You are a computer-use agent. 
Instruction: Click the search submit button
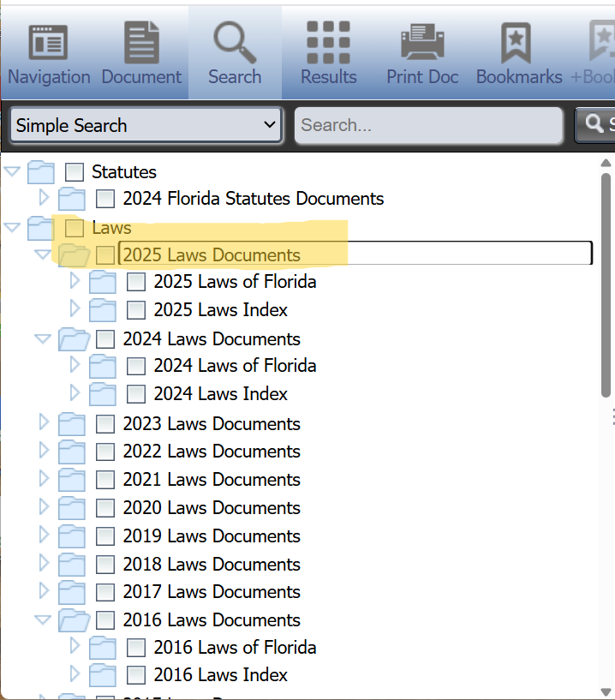(x=595, y=124)
